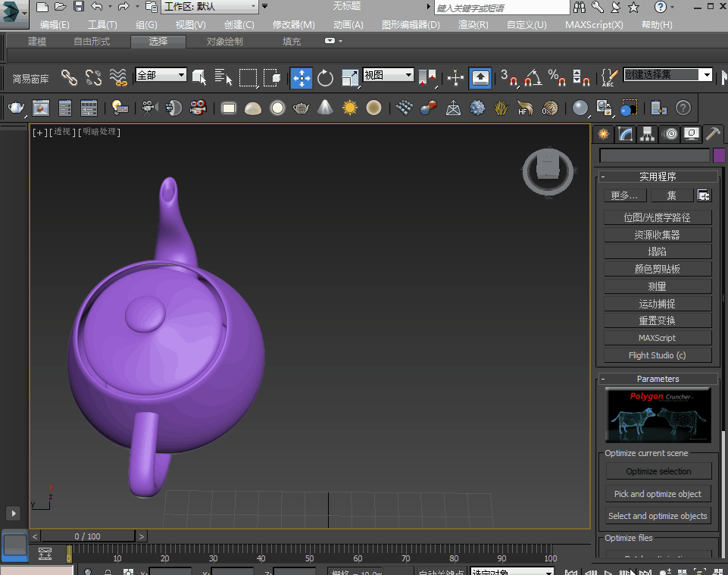Open the 全部 selection filter dropdown
Screen dimensions: 728x575
pyautogui.click(x=161, y=75)
